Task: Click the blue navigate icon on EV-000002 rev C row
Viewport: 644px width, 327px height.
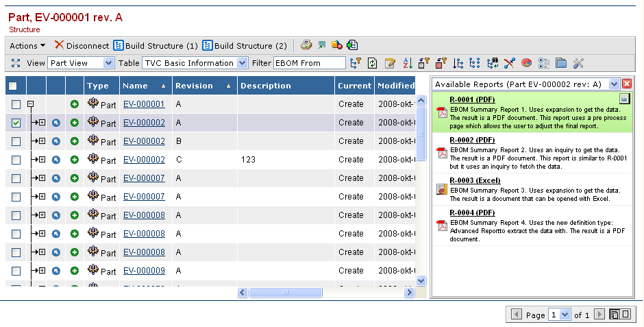Action: coord(57,160)
